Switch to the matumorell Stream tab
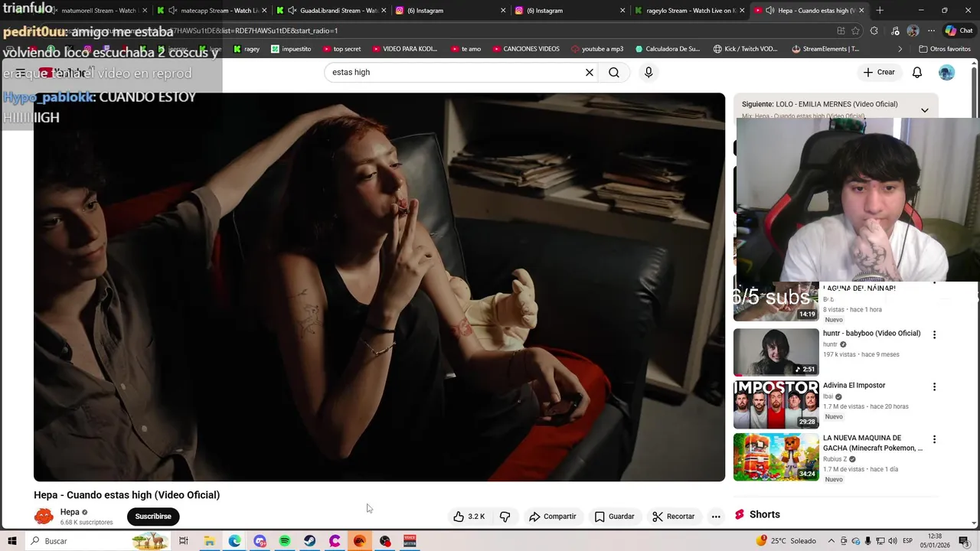 pyautogui.click(x=92, y=11)
